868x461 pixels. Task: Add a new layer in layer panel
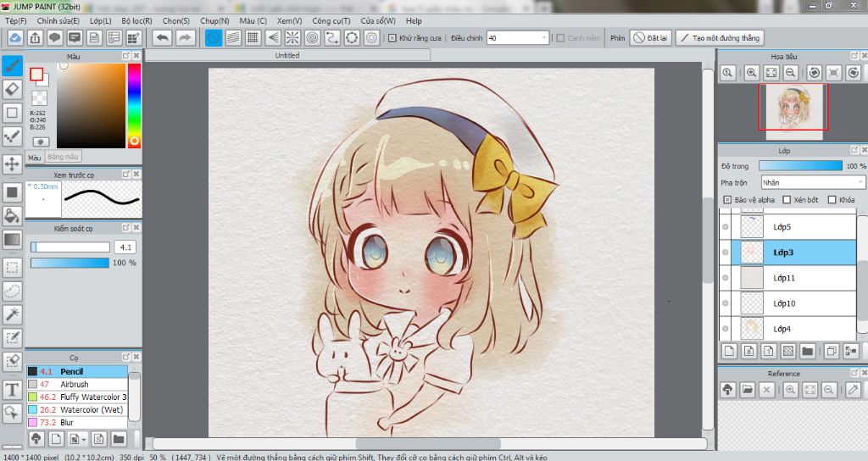click(x=729, y=351)
